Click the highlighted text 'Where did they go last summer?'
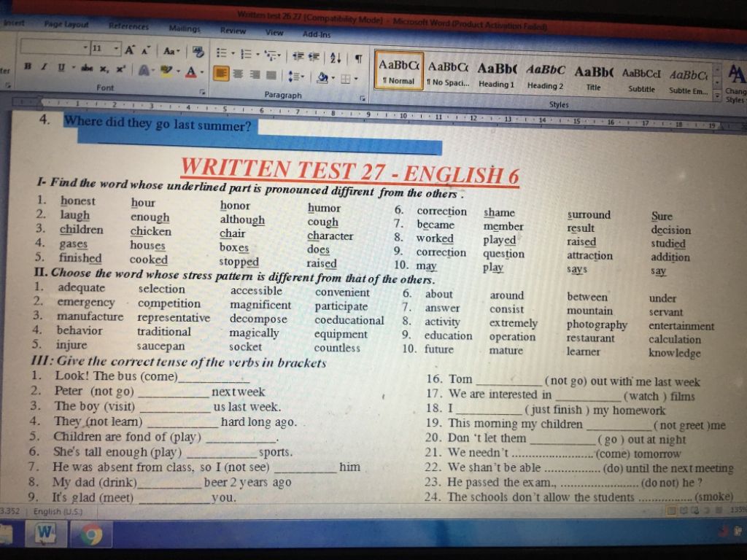 point(158,124)
